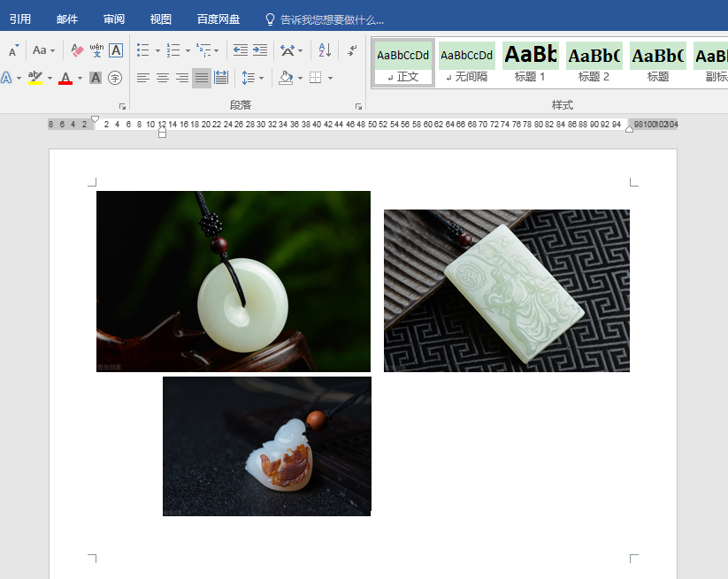Apply the 标题 2 style
The height and width of the screenshot is (579, 728).
pos(594,63)
